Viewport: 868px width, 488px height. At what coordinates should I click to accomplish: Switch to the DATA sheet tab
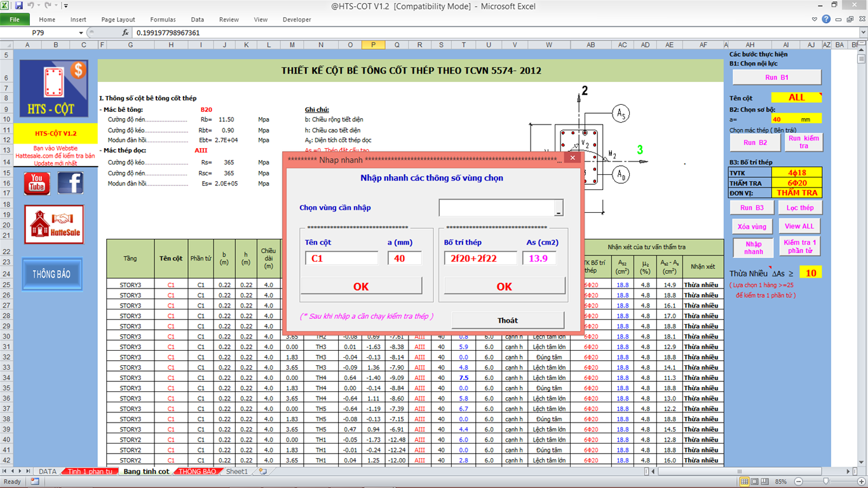(x=48, y=471)
